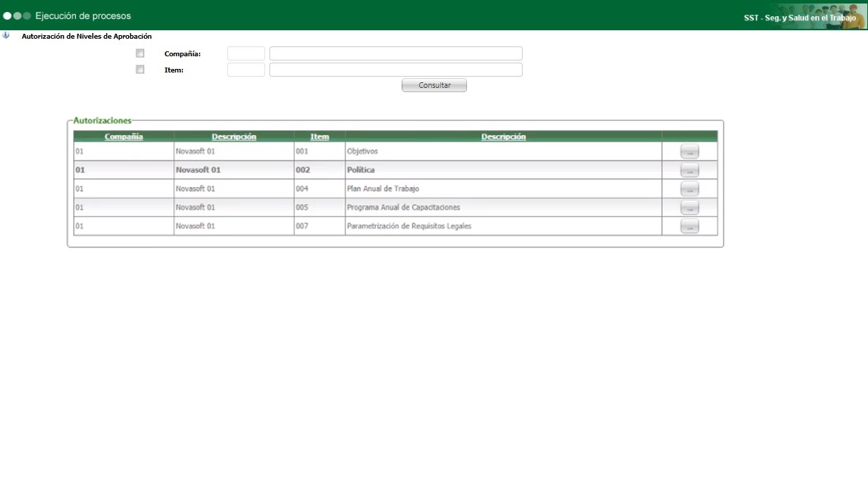
Task: Sort by the Item column header
Action: 319,136
